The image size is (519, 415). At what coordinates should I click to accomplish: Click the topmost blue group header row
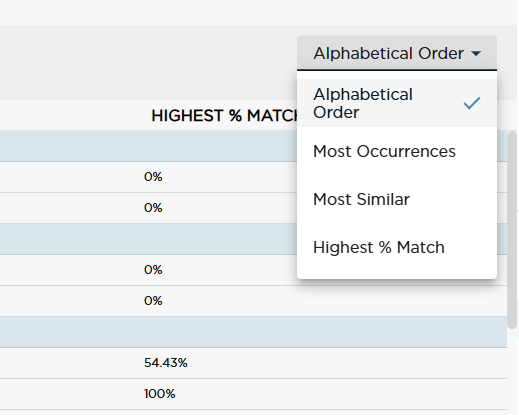[x=148, y=146]
